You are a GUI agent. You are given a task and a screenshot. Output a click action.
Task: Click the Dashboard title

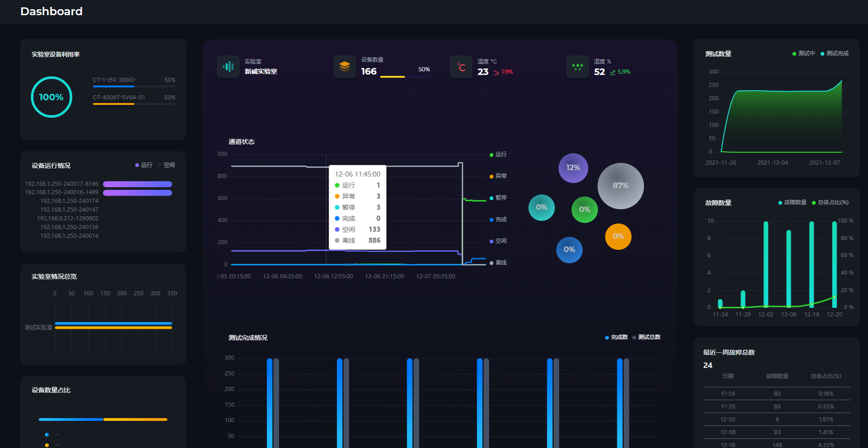(x=52, y=11)
